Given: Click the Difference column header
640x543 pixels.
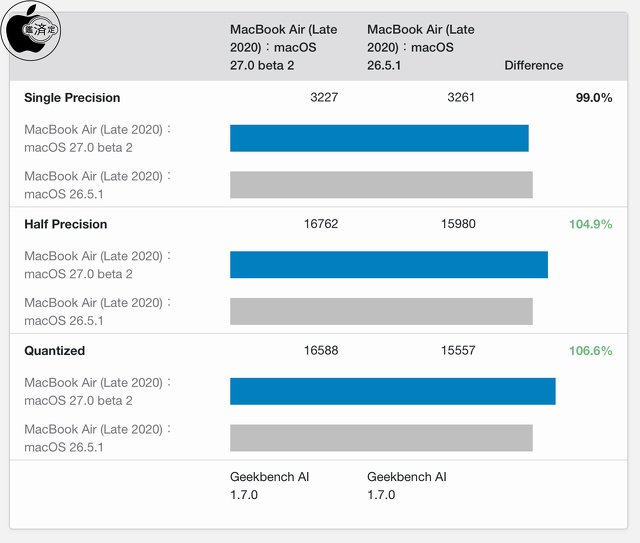Looking at the screenshot, I should click(534, 65).
